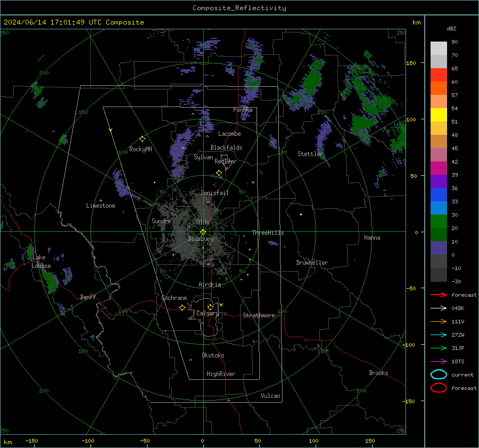Click the magenta 18TS arrow legend icon

tap(439, 362)
